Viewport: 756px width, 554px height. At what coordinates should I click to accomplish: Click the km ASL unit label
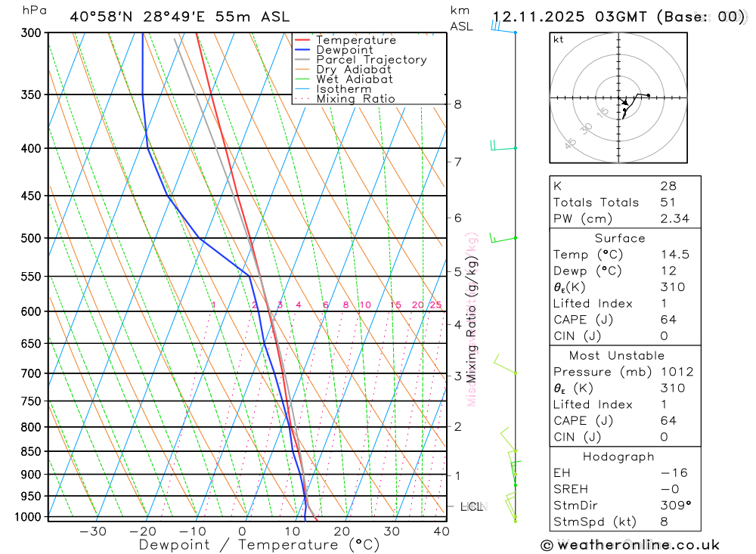click(x=461, y=19)
